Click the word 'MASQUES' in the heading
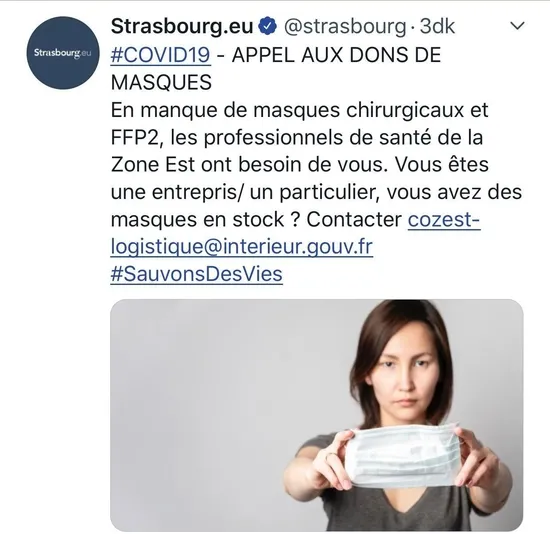 [161, 83]
